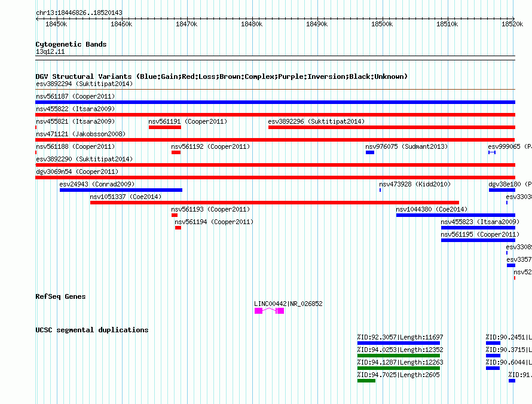Select the nsv455822 (Itsara2009) variant label
Image resolution: width=532 pixels, height=404 pixels.
[x=75, y=109]
